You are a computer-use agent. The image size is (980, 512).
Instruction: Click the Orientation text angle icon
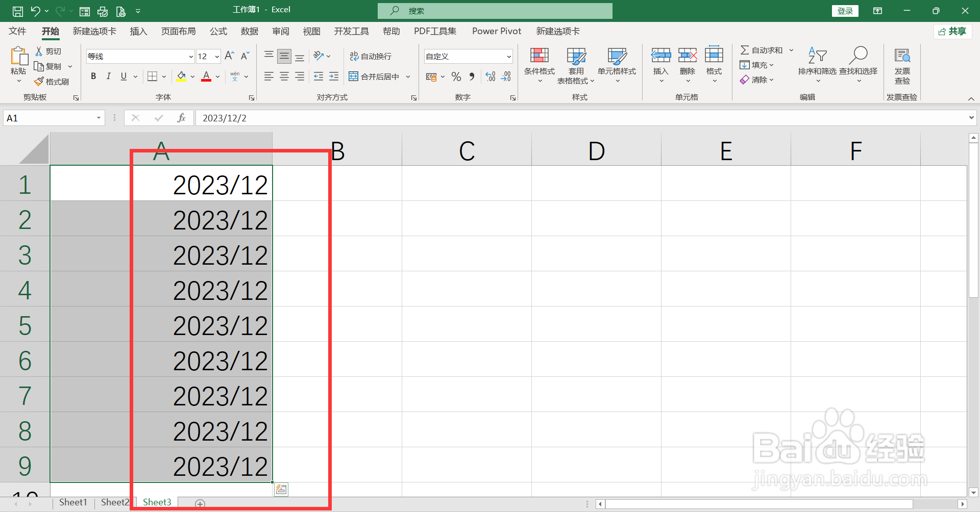(318, 56)
